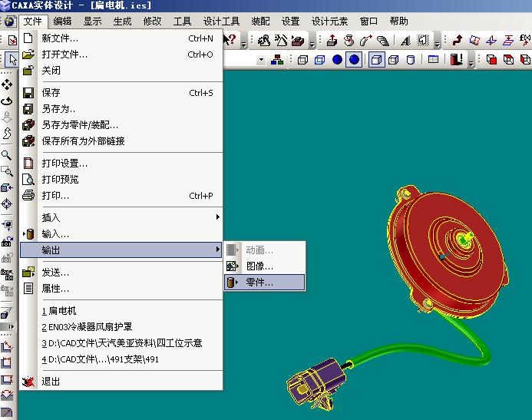
Task: Open the 显示 menu
Action: (92, 21)
